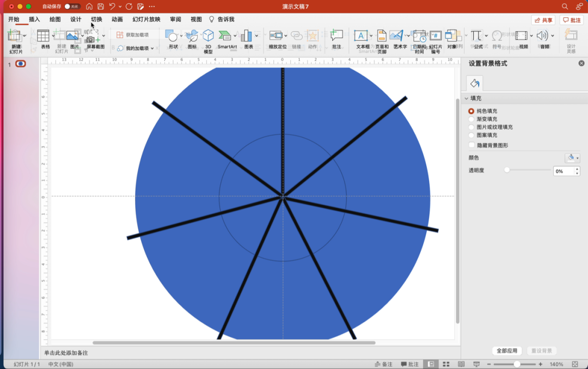Open the Audio dropdown arrow
588x369 pixels.
point(553,35)
